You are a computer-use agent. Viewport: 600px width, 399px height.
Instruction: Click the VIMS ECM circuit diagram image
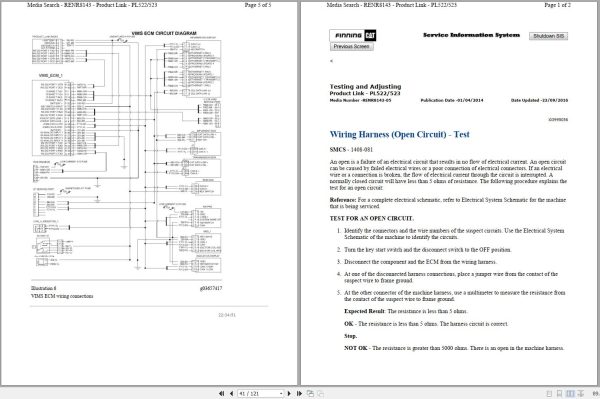[x=127, y=153]
